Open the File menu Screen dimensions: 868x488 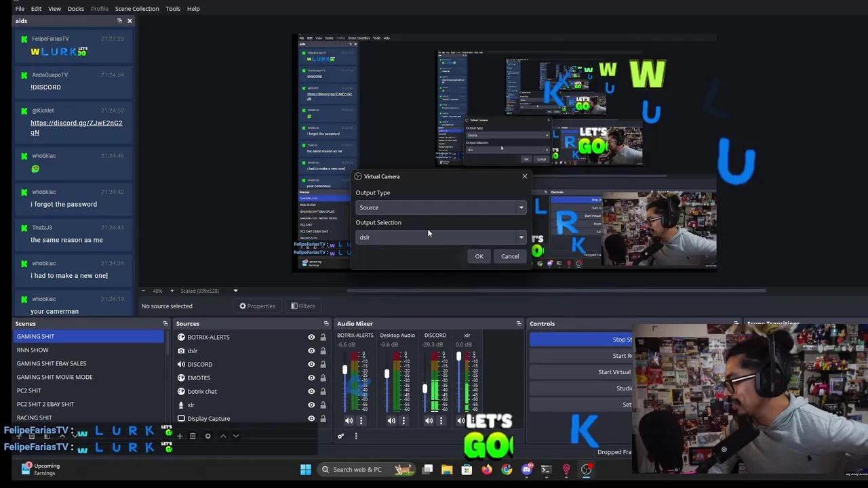click(x=20, y=9)
